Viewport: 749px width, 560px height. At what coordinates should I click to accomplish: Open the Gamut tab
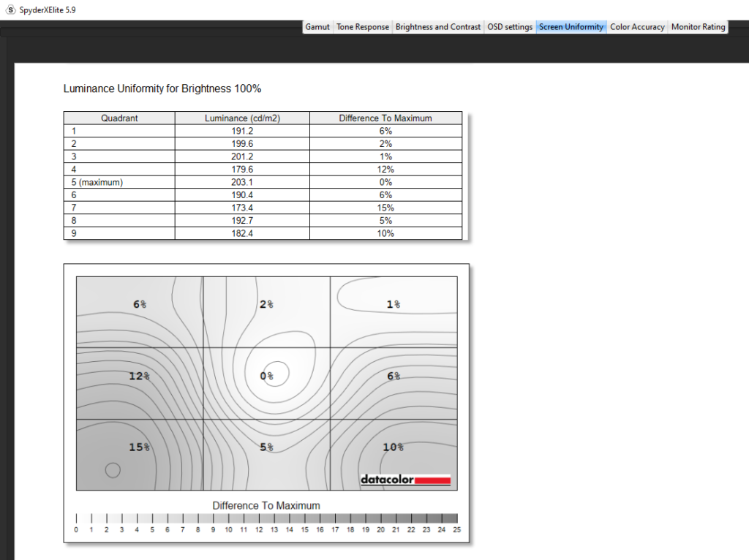click(317, 27)
